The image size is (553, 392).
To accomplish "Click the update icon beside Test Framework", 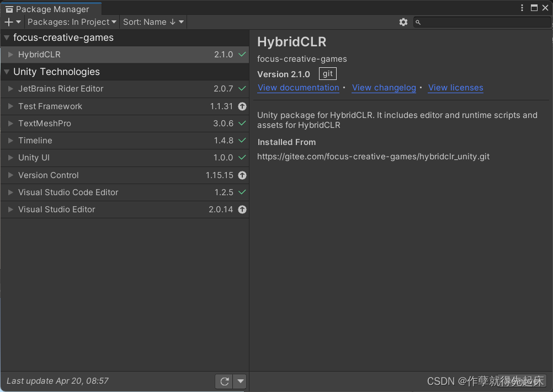I will pyautogui.click(x=242, y=106).
